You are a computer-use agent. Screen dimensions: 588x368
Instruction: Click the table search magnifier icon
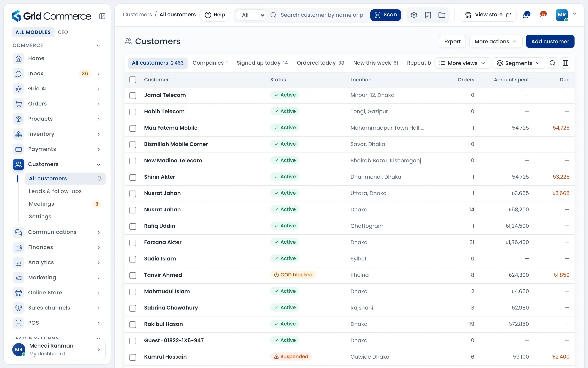[x=552, y=63]
